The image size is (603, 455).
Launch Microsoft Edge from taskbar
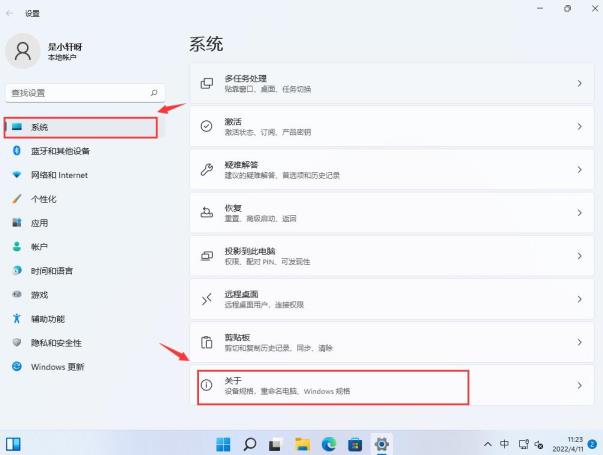(x=329, y=445)
